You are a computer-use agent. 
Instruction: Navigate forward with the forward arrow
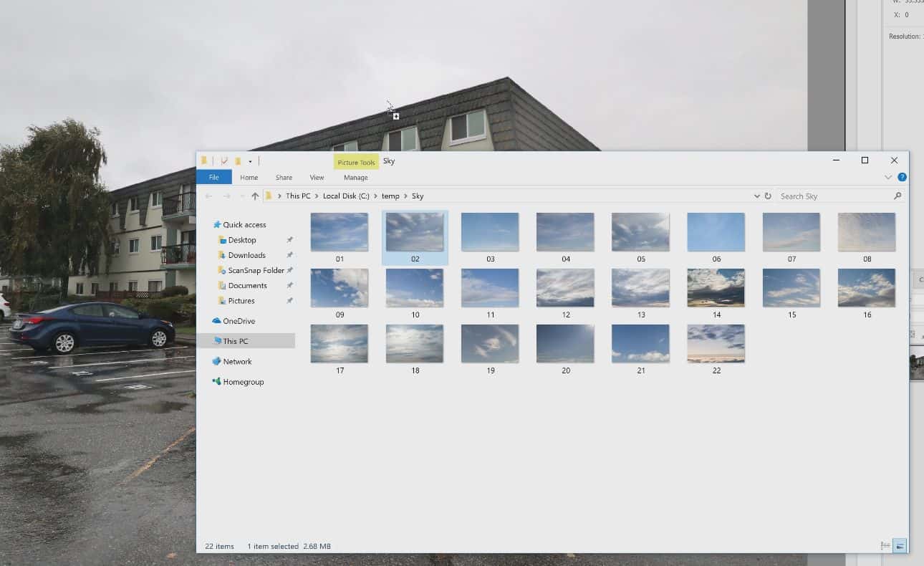coord(226,196)
